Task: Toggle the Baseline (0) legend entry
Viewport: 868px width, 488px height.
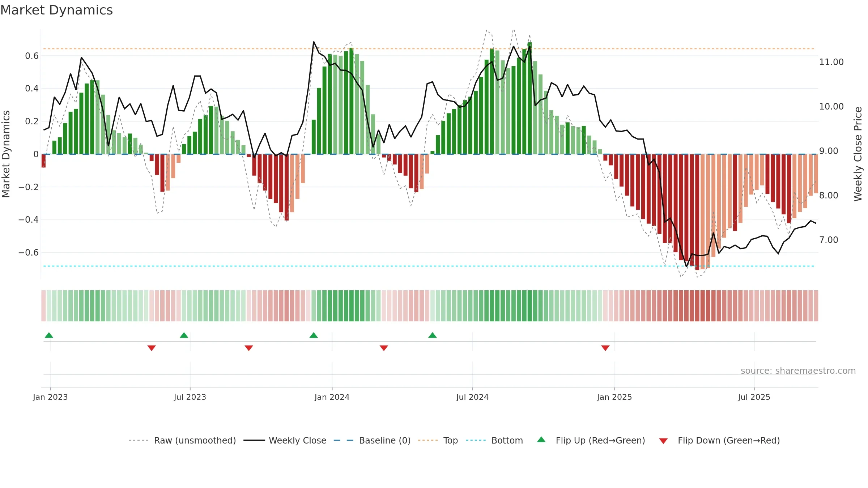Action: (x=372, y=440)
